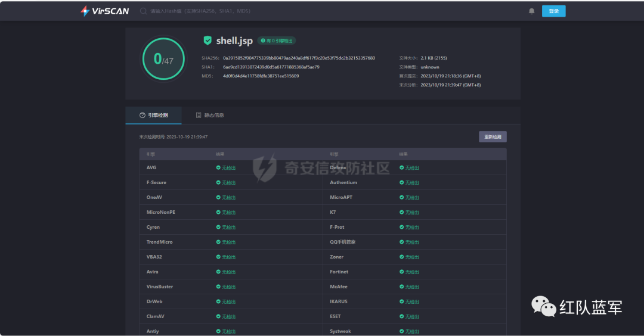
Task: Click the green check icon for Zoner
Action: (402, 257)
